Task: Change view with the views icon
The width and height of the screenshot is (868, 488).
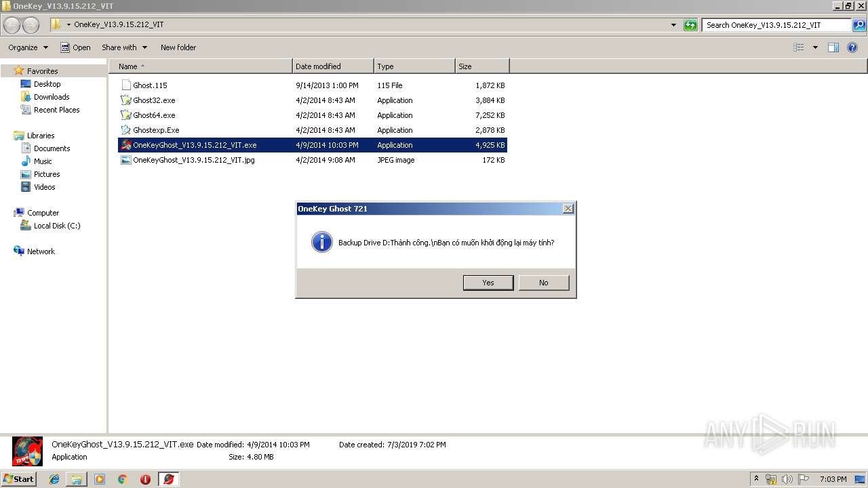Action: pos(799,47)
